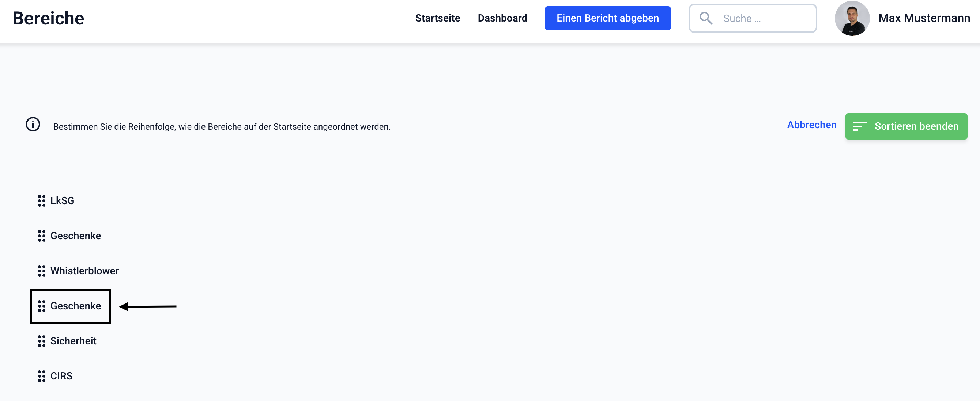Click the sort lines icon in the green button
Viewport: 980px width, 401px height.
(x=859, y=126)
